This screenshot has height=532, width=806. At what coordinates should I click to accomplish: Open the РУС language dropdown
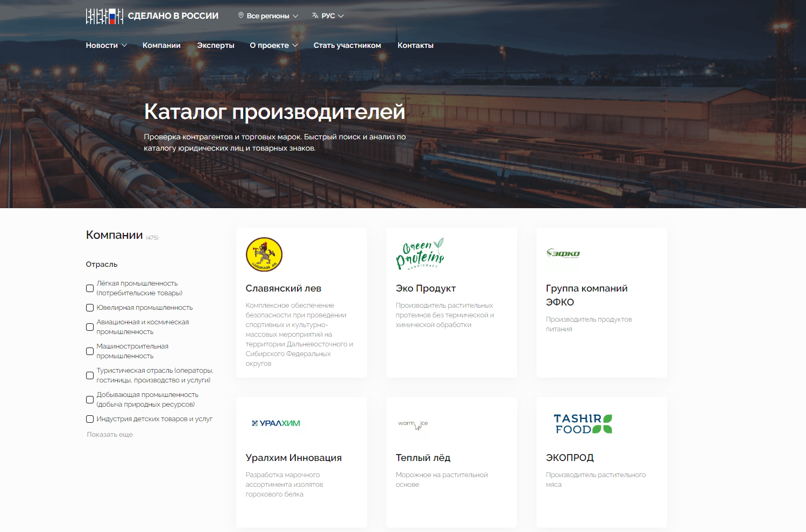tap(328, 16)
